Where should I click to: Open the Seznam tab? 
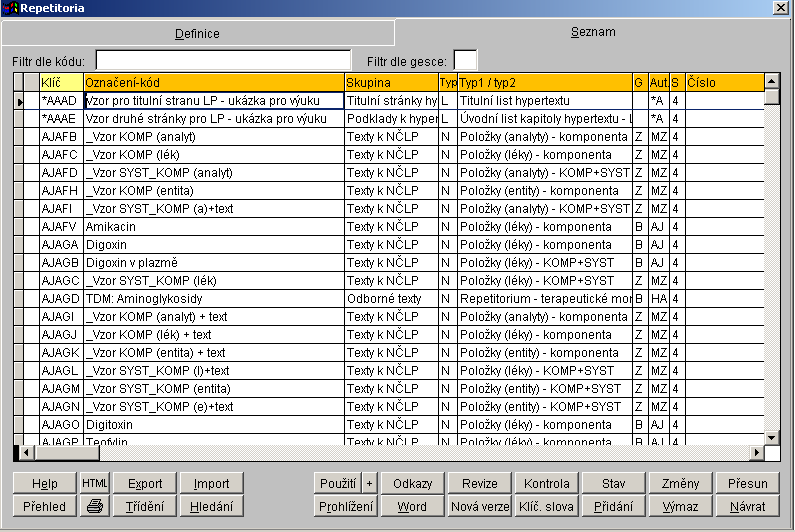(593, 32)
